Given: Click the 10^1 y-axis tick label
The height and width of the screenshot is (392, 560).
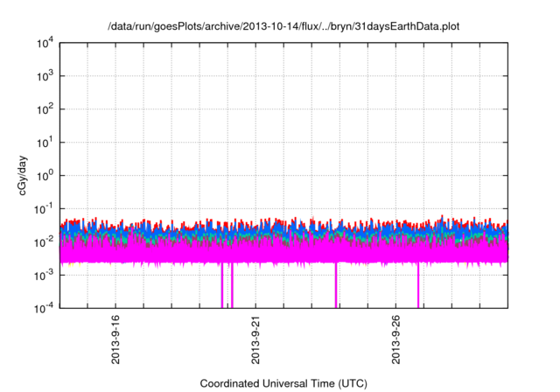Looking at the screenshot, I should click(45, 143).
